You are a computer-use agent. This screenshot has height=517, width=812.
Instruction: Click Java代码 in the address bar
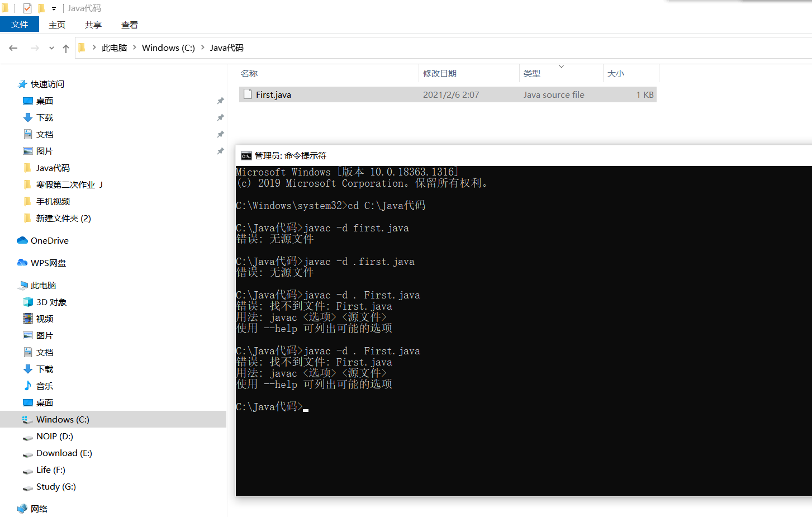pyautogui.click(x=227, y=48)
